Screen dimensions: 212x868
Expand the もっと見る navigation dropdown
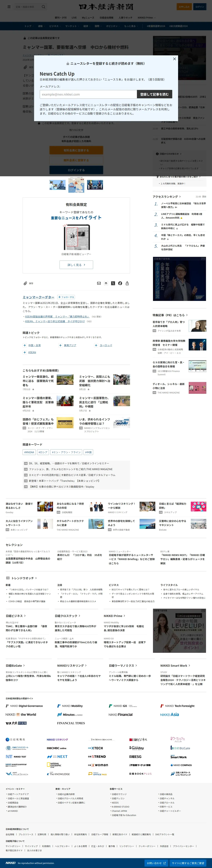pos(131,26)
